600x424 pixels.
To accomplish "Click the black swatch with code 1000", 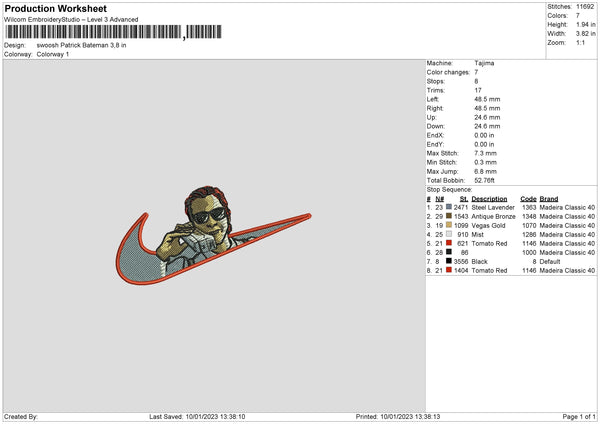I will coord(448,252).
